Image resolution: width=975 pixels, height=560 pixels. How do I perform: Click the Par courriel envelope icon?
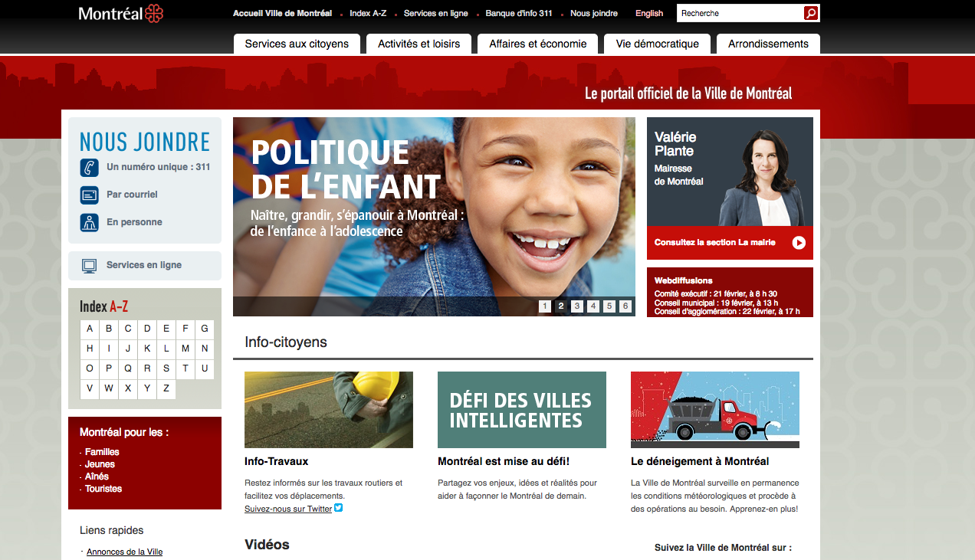[89, 195]
